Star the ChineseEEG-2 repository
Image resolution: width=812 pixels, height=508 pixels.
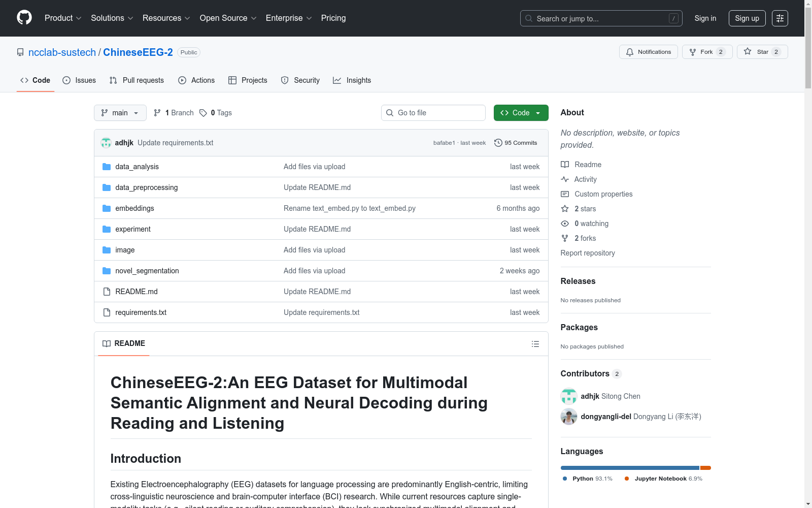[x=762, y=52]
